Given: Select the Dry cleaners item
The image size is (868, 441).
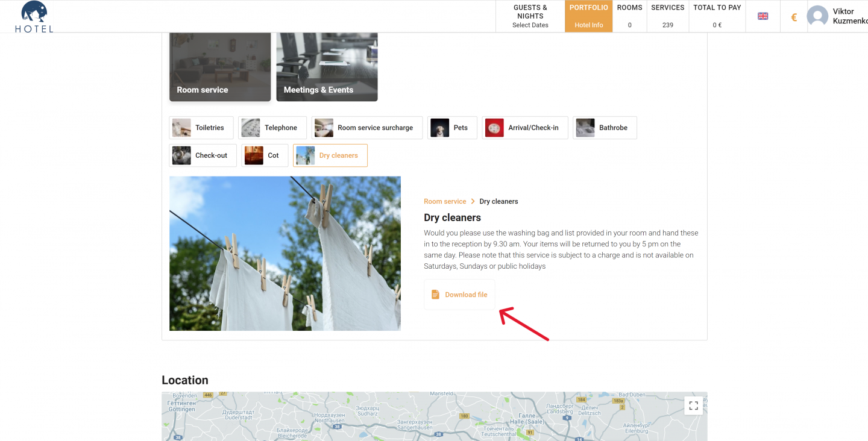Looking at the screenshot, I should [x=330, y=155].
